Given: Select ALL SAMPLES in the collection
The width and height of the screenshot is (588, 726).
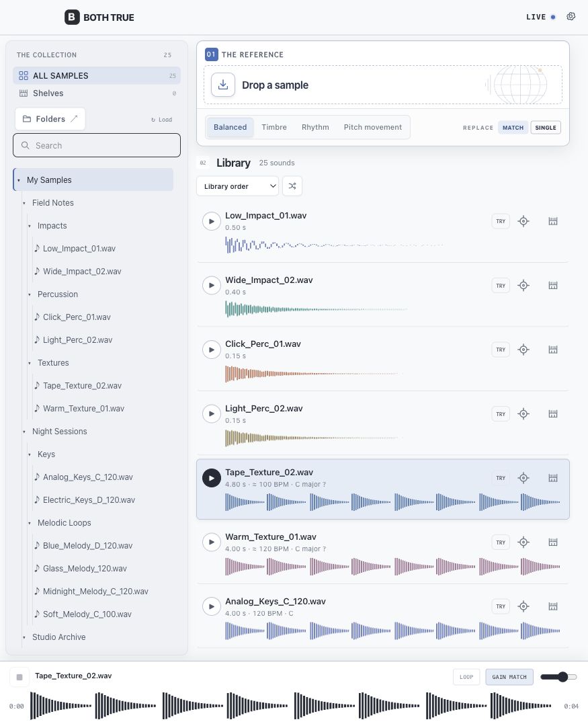Looking at the screenshot, I should [97, 75].
